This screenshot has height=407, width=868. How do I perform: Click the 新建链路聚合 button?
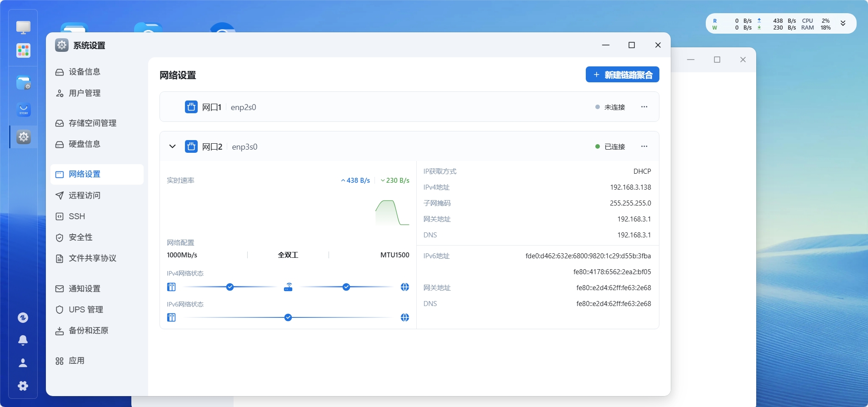click(x=622, y=75)
